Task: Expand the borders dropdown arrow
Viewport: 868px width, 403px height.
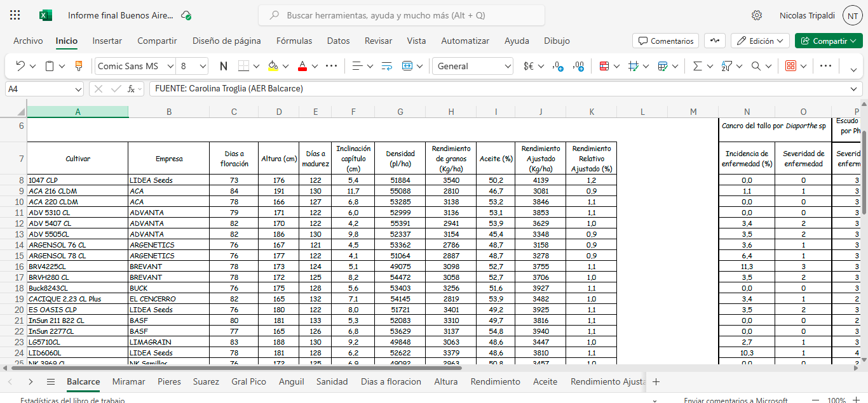Action: point(256,66)
